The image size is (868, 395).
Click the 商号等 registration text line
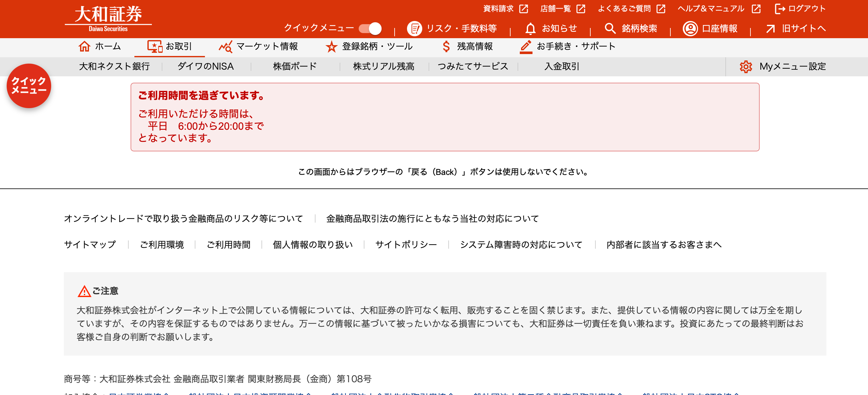click(x=218, y=379)
